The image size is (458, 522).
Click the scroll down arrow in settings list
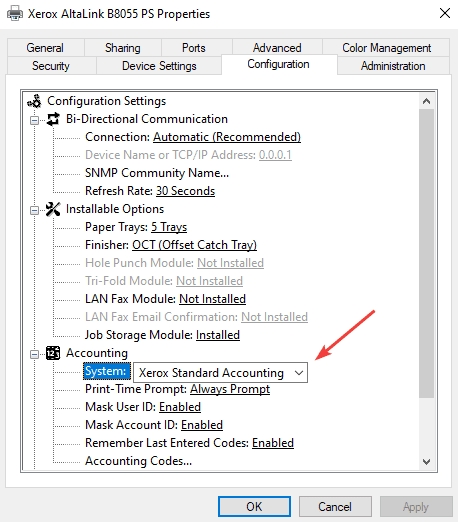click(426, 462)
